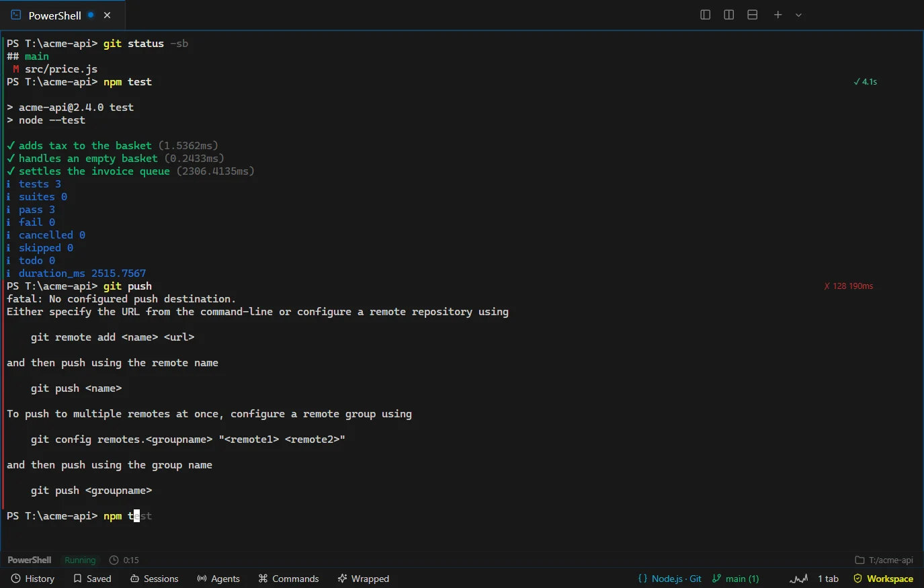Click the 'adds tax to the basket' test result
Viewport: 924px width, 588px height.
click(112, 146)
